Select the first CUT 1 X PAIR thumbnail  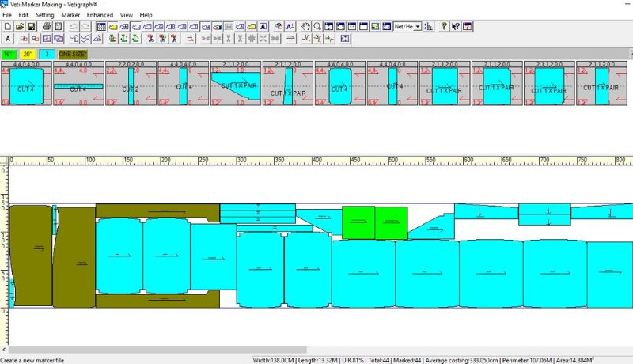(236, 84)
